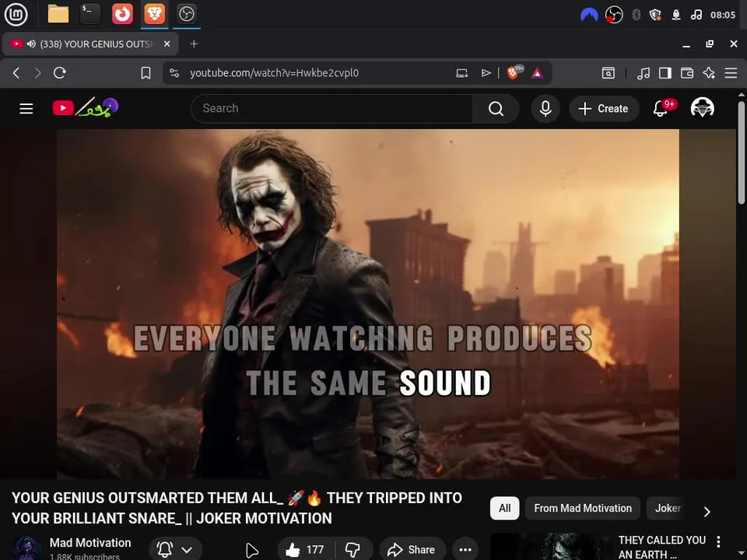Open Brave Rewards triangle icon
747x560 pixels.
(x=538, y=73)
